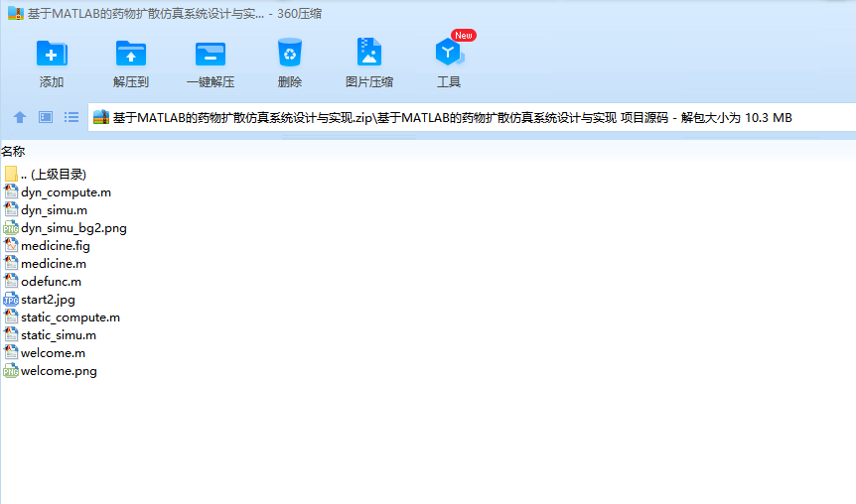This screenshot has height=504, width=856.
Task: Sort files by the 名称 column header
Action: [x=13, y=151]
